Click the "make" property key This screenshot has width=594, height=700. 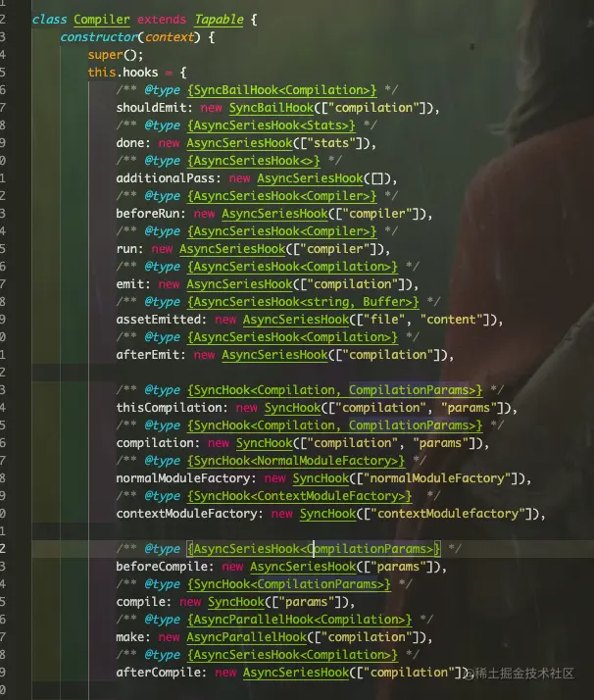[x=130, y=637]
